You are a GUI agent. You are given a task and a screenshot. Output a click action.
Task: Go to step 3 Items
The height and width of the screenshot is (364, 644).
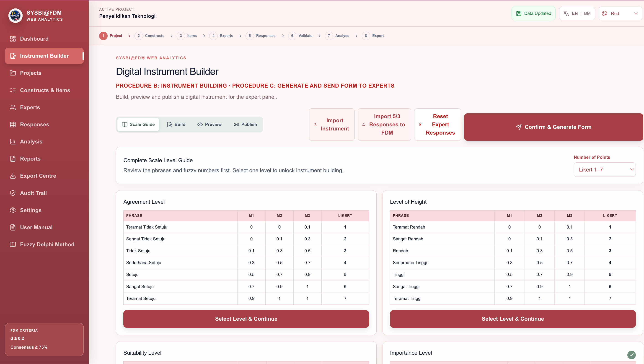tap(187, 36)
